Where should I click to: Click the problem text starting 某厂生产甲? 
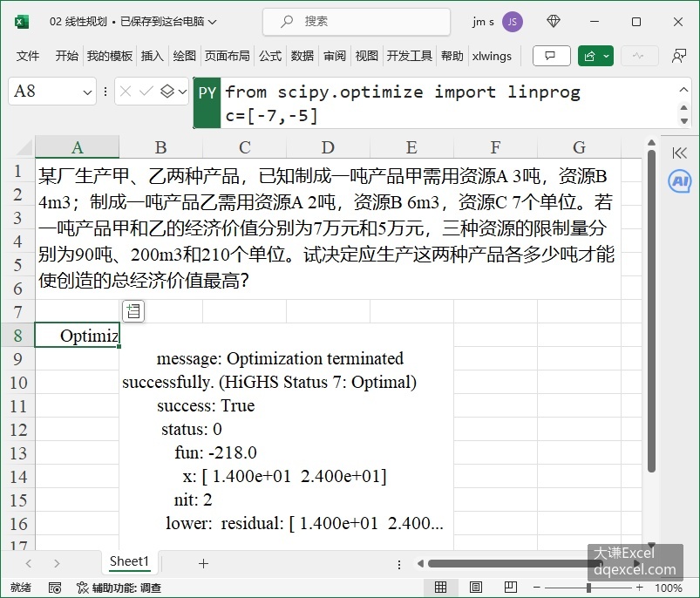point(328,228)
